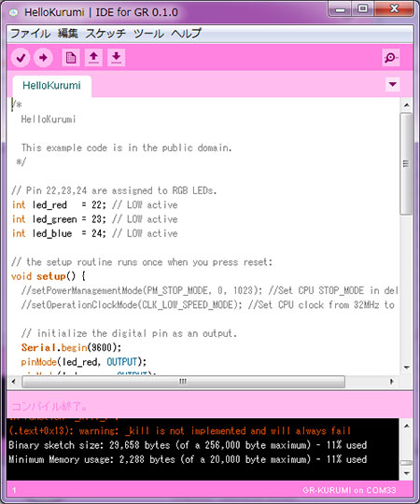
Task: Open the スケッチ menu
Action: coord(105,34)
